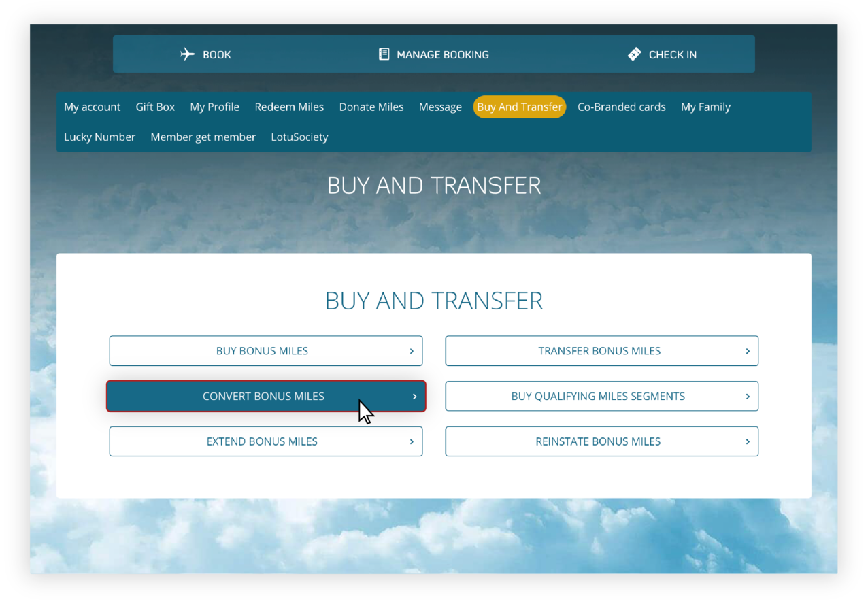Select Redeem Miles from the navigation
The height and width of the screenshot is (604, 868).
pyautogui.click(x=289, y=107)
